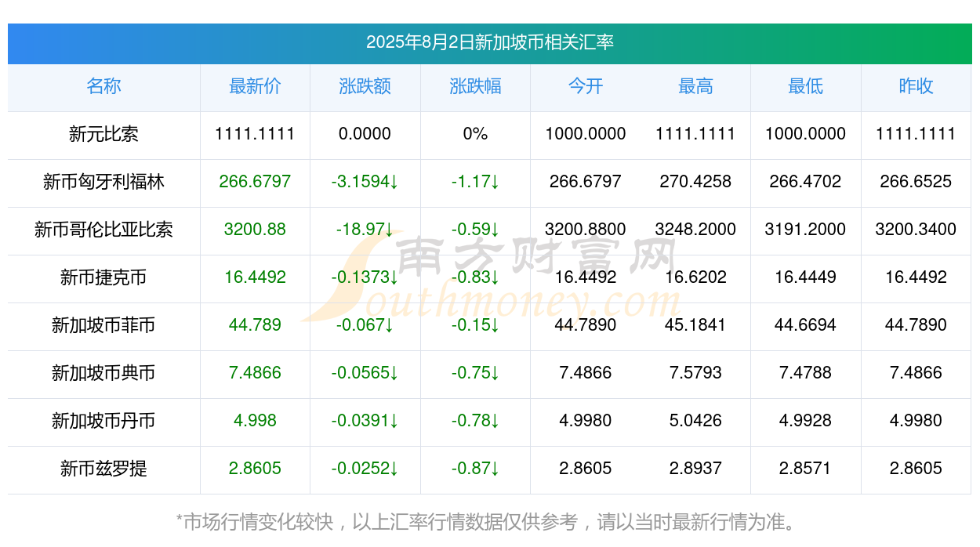Click low value 2.8571
Viewport: 980px width, 547px height.
pyautogui.click(x=806, y=469)
